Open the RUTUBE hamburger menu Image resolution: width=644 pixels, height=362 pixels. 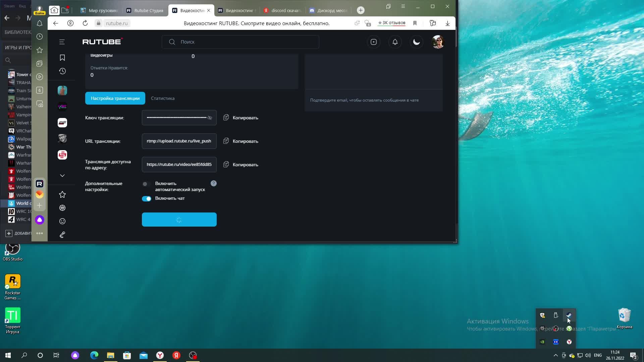click(x=62, y=42)
